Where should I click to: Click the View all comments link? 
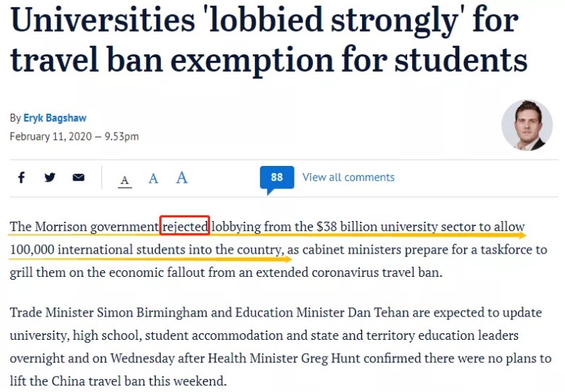pyautogui.click(x=348, y=178)
